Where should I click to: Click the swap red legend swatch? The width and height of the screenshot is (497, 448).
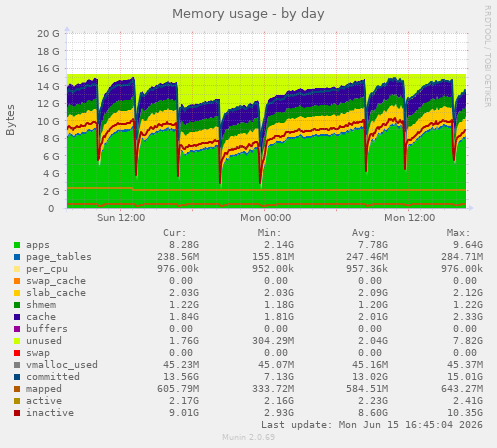coord(17,353)
